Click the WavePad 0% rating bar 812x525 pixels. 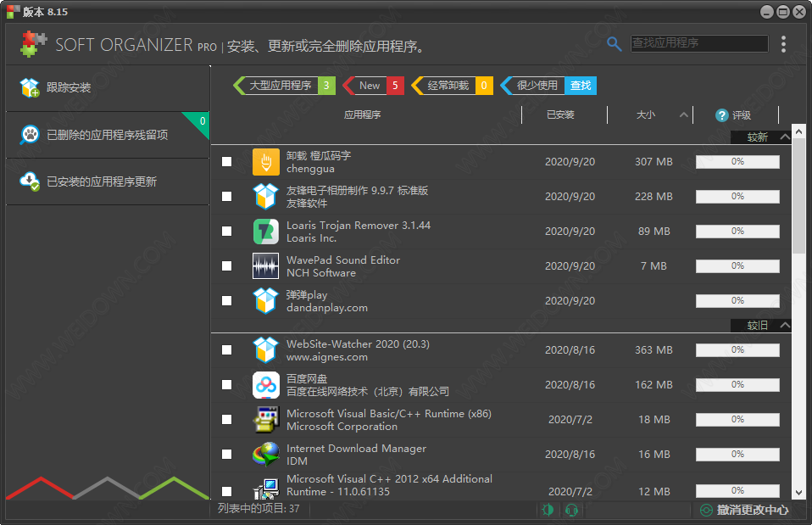pyautogui.click(x=737, y=265)
